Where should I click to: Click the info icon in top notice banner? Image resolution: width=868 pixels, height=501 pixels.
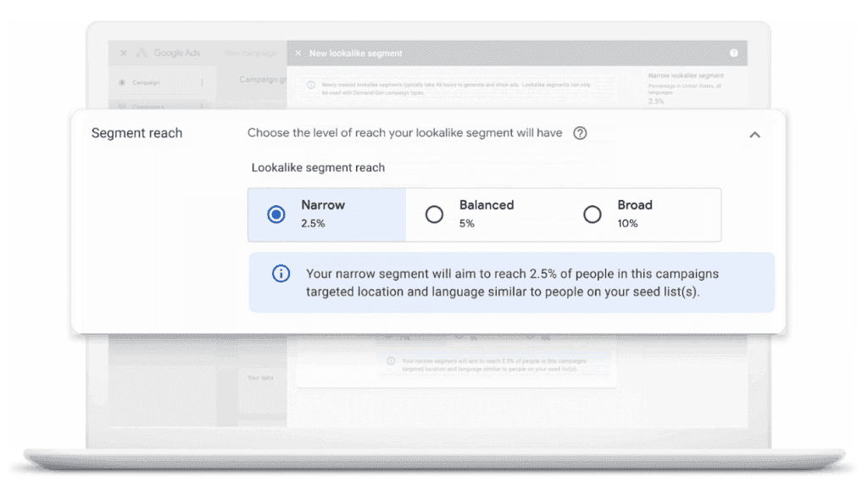[311, 85]
